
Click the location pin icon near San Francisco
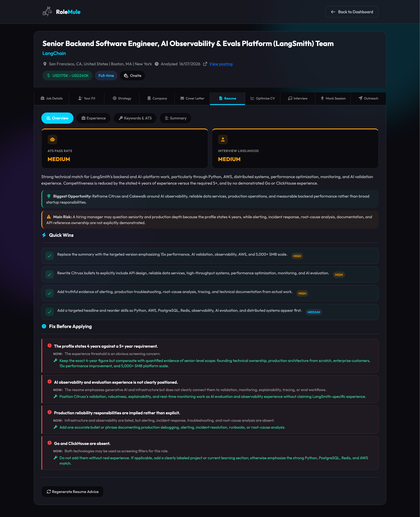tap(45, 64)
